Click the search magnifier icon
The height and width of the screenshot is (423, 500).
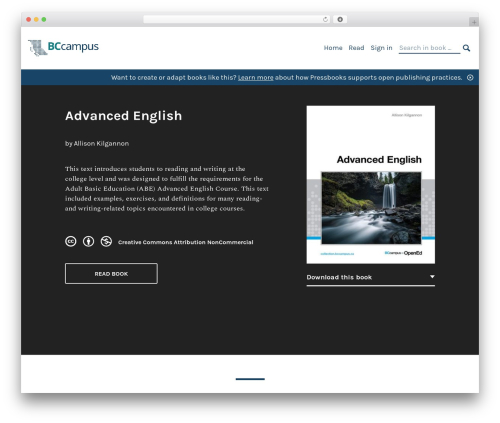466,48
